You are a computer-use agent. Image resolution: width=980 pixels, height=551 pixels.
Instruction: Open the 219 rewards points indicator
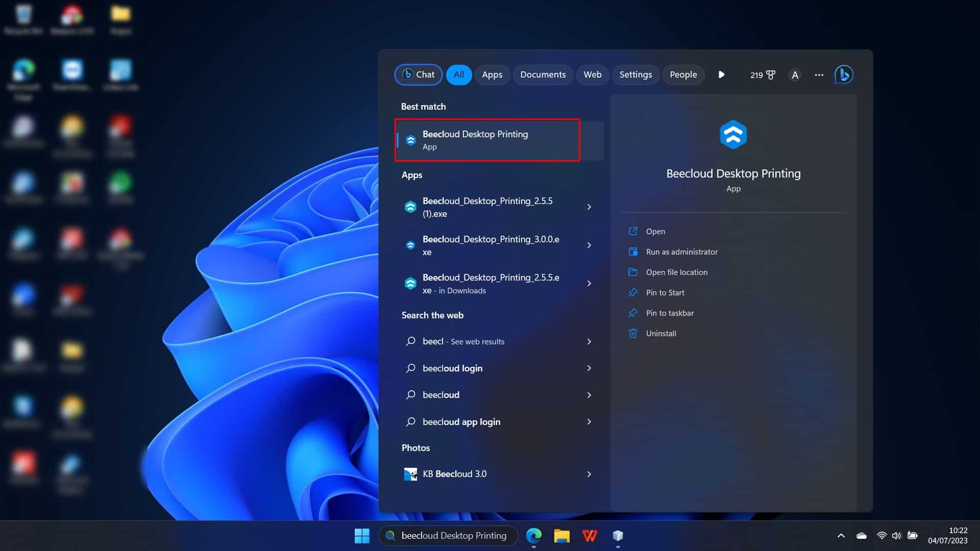(x=763, y=75)
